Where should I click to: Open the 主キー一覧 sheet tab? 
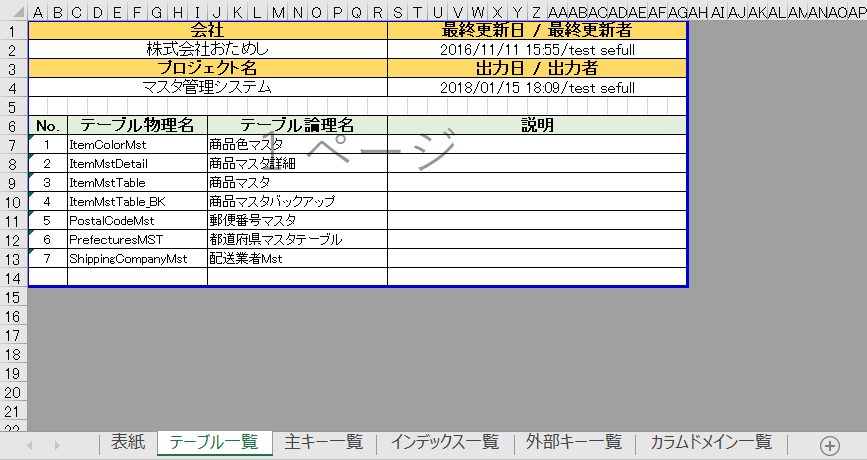tap(323, 442)
